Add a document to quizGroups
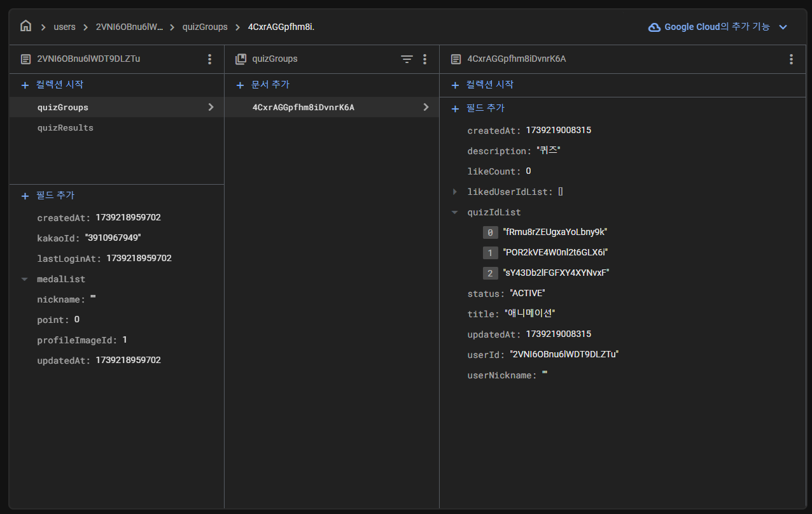 click(262, 85)
